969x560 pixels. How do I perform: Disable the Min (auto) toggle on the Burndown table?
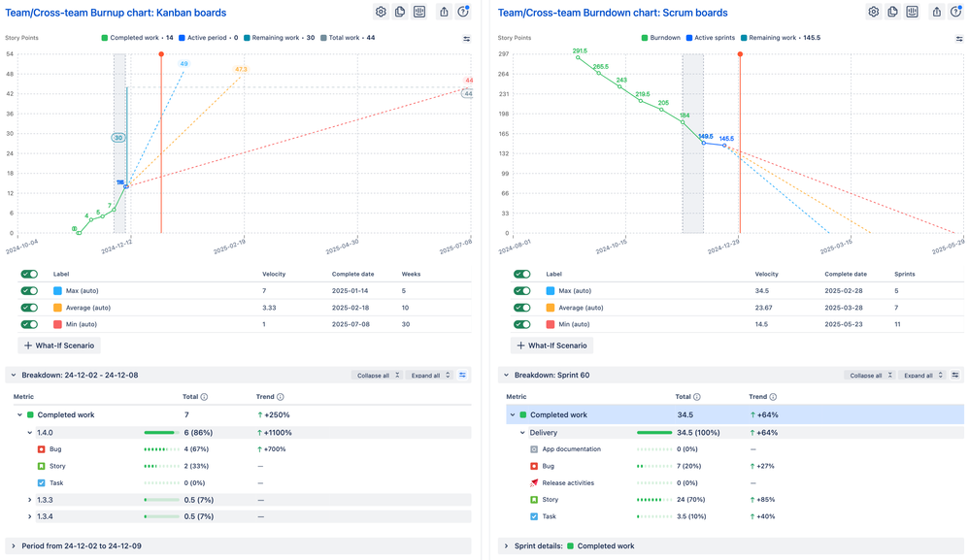tap(521, 324)
